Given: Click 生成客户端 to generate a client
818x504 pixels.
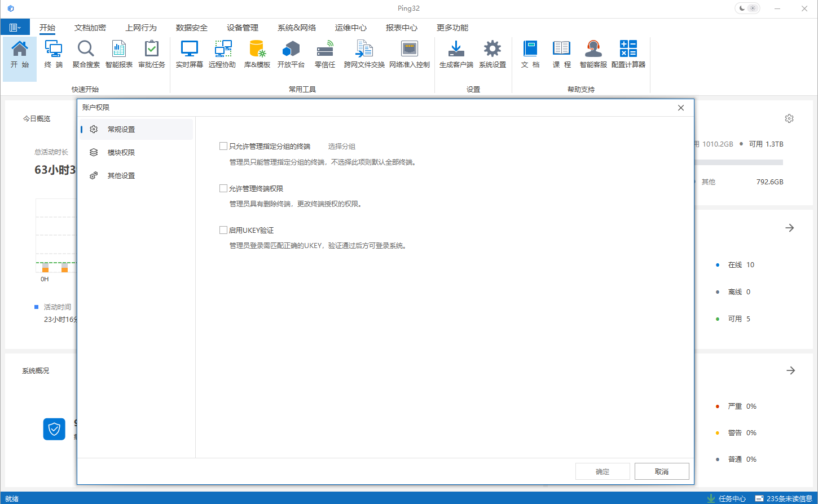Looking at the screenshot, I should 455,54.
